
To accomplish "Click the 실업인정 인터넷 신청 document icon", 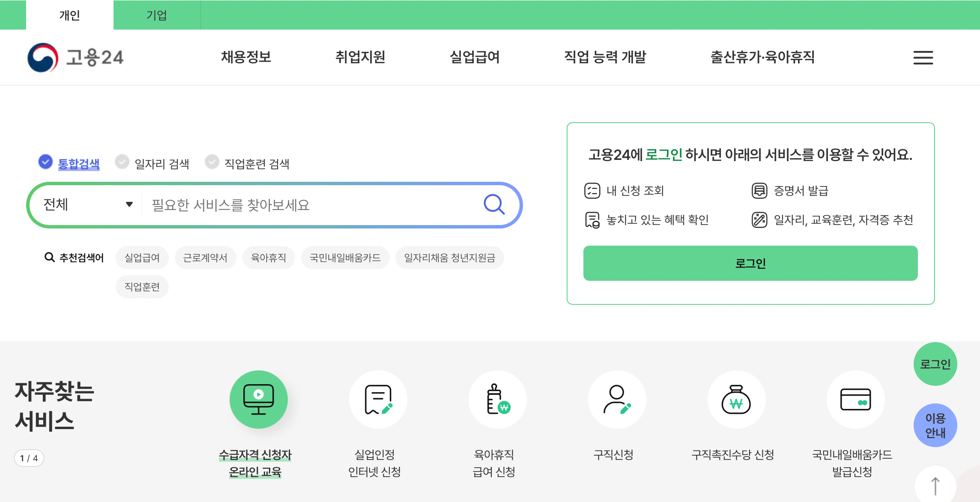I will (378, 399).
